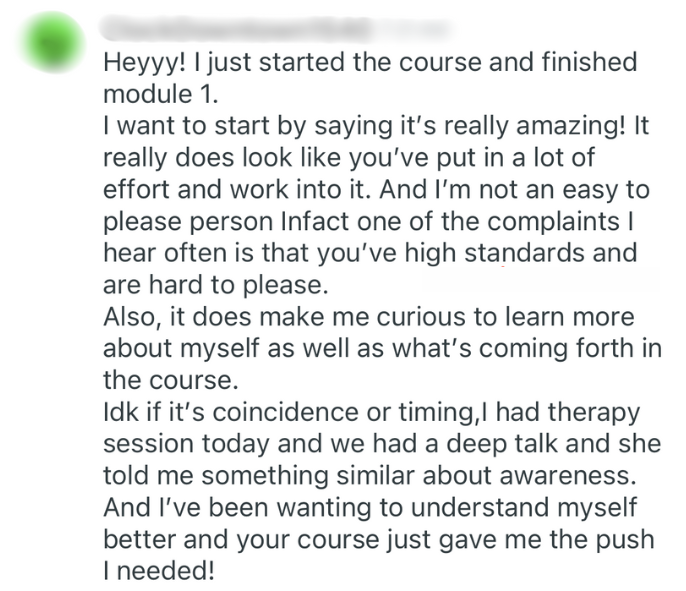Select the line starting "I want to start"
The height and width of the screenshot is (591, 686).
pyautogui.click(x=376, y=127)
